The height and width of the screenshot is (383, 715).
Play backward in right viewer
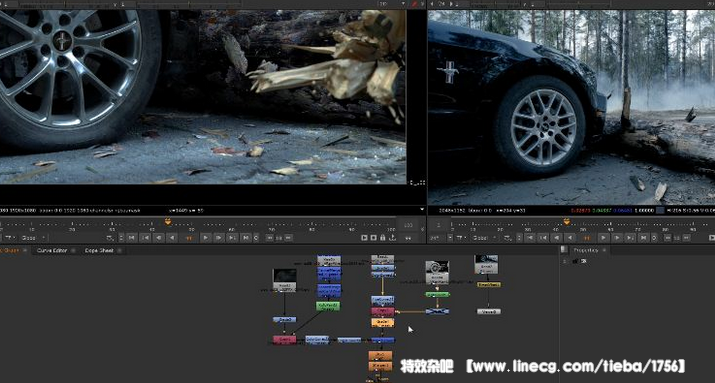click(x=570, y=238)
